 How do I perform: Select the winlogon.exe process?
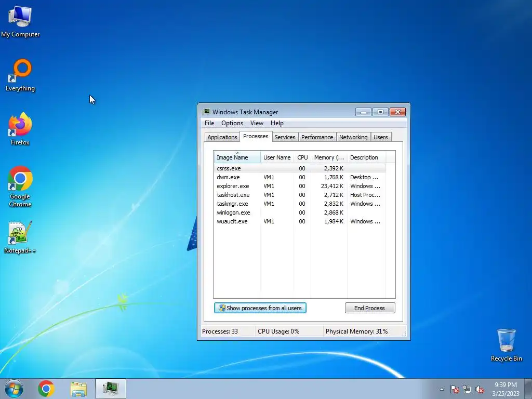click(300, 212)
